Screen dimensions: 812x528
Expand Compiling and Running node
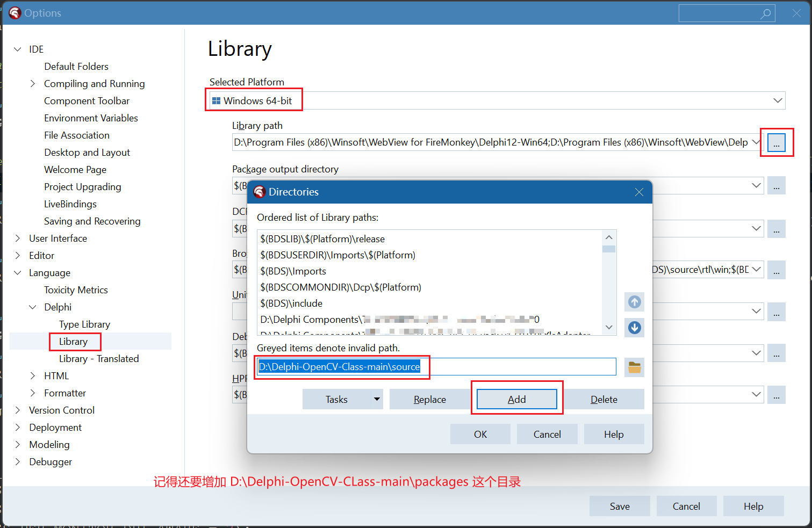pos(33,84)
